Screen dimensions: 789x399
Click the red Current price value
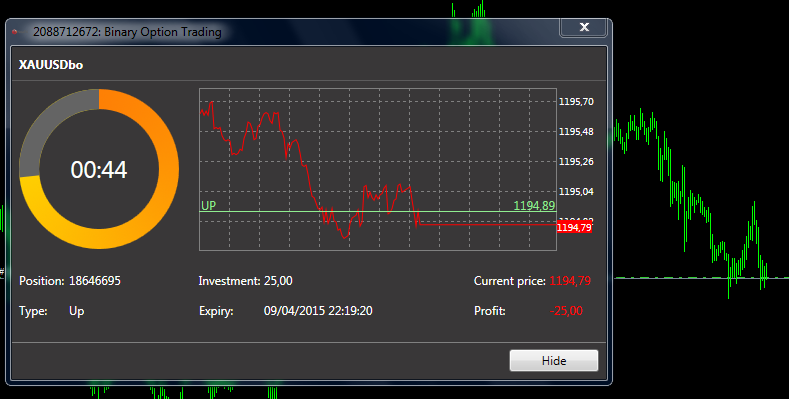point(570,281)
